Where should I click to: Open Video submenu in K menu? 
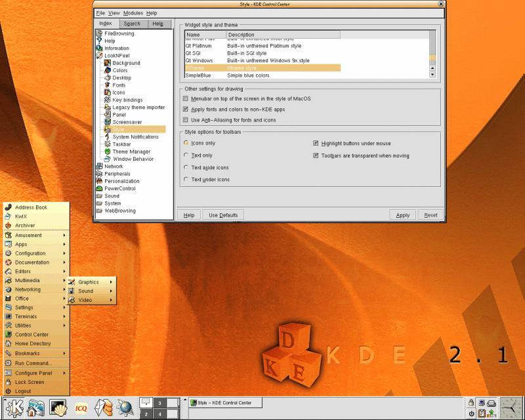(x=92, y=300)
